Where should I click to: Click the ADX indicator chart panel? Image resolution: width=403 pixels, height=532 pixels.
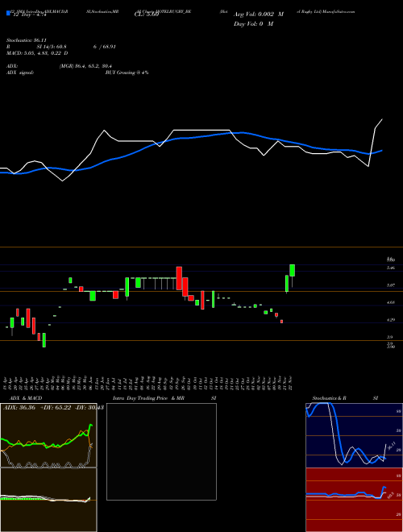pyautogui.click(x=48, y=435)
